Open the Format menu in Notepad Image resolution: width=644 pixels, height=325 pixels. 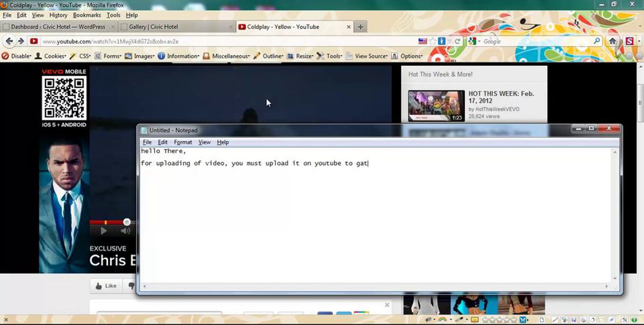click(x=183, y=142)
